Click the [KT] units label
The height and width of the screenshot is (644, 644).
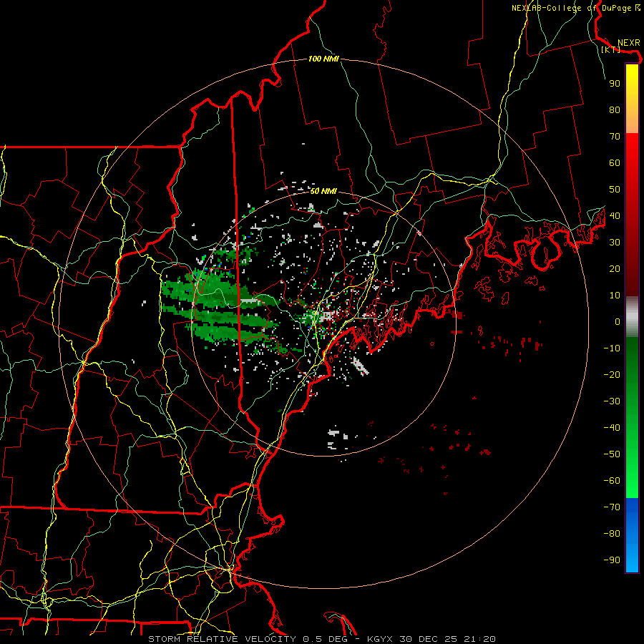611,49
